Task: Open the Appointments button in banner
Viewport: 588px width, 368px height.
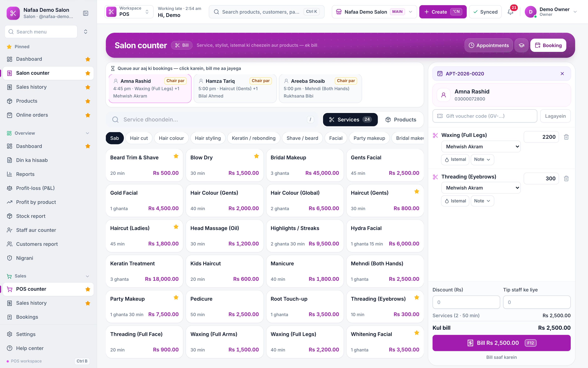Action: coord(489,45)
